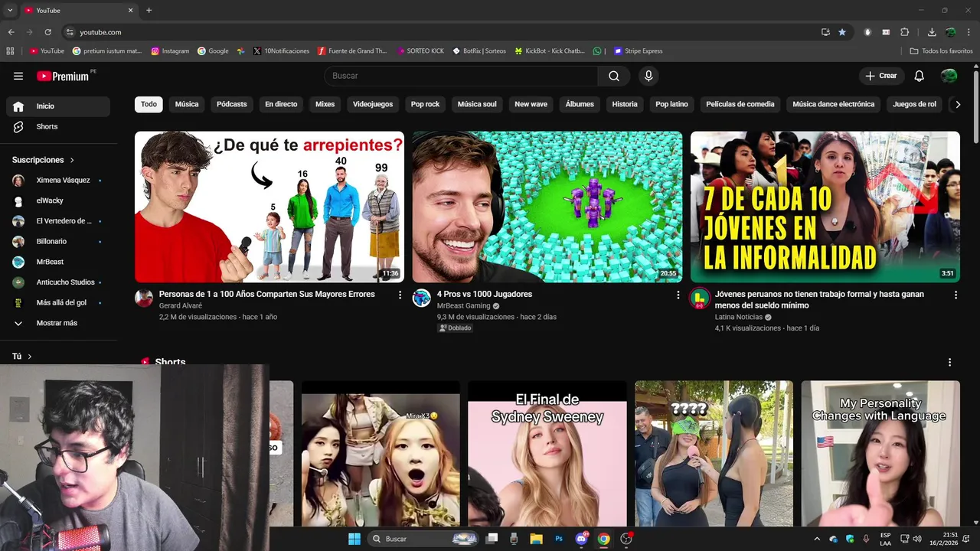Open the YouTube hamburger guide menu
This screenshot has height=551, width=980.
tap(18, 76)
